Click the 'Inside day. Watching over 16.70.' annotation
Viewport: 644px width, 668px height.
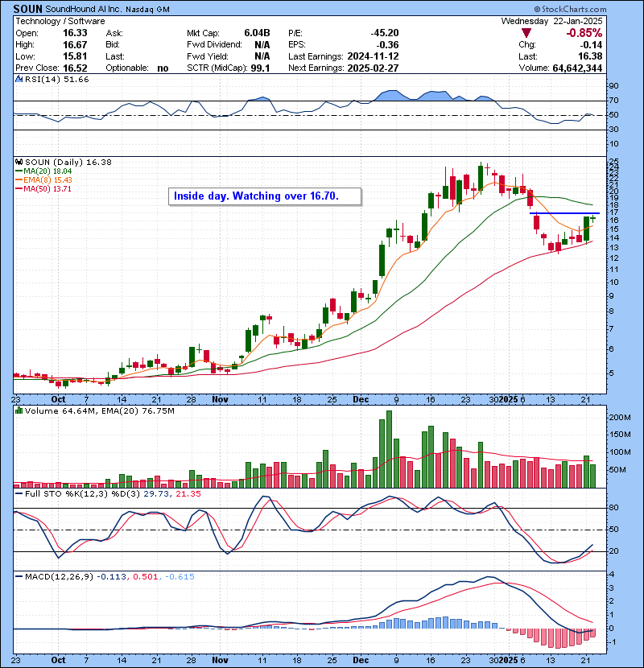tap(265, 196)
